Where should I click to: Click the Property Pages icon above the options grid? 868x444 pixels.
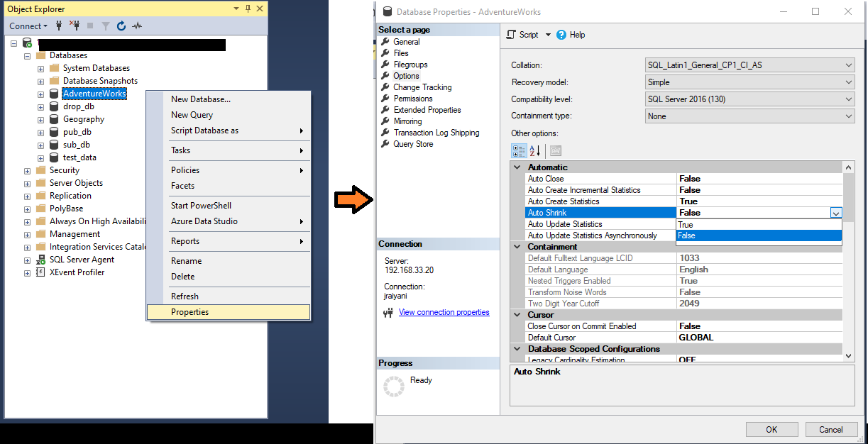pyautogui.click(x=555, y=150)
